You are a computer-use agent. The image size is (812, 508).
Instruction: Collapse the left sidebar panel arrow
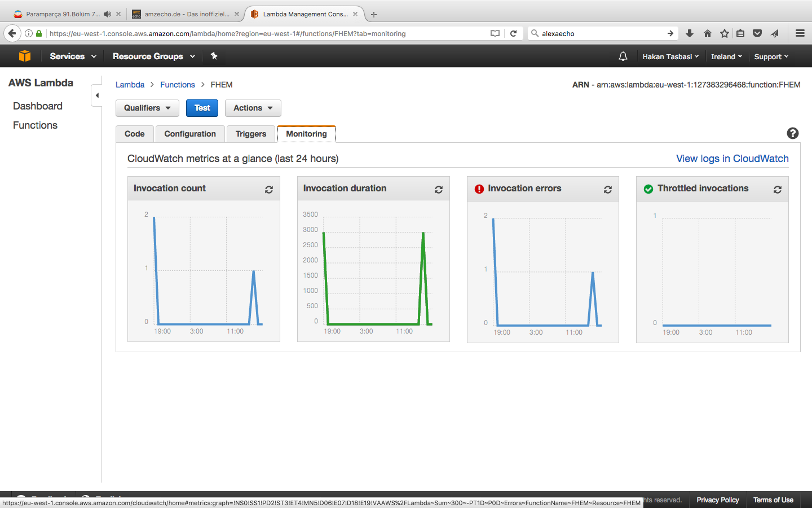pyautogui.click(x=97, y=95)
